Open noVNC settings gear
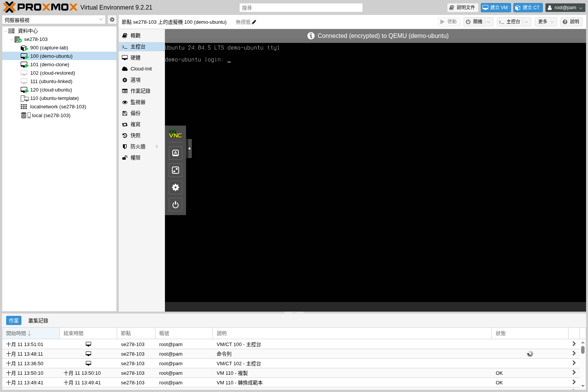 pos(175,187)
